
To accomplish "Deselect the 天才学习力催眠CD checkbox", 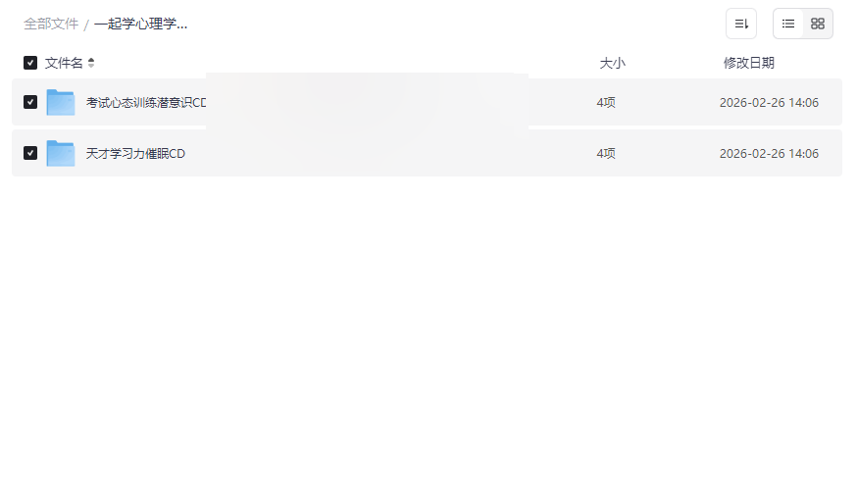I will pyautogui.click(x=30, y=153).
